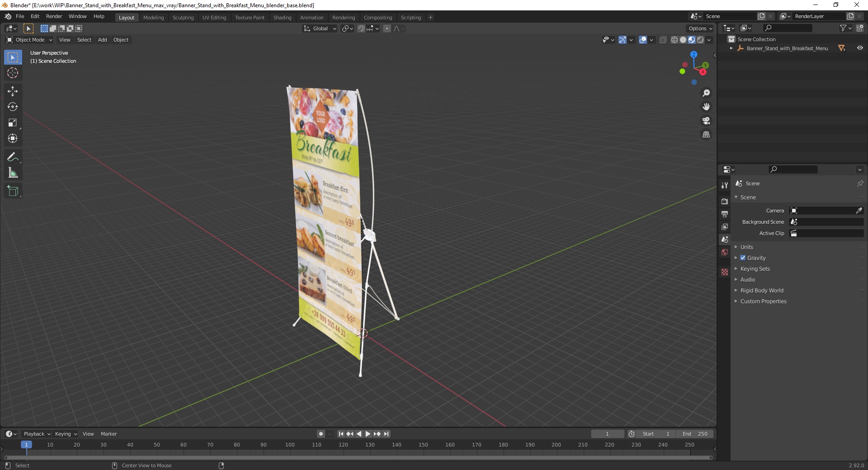Click the timeline horizontal scrollbar
This screenshot has width=868, height=470.
pyautogui.click(x=357, y=457)
